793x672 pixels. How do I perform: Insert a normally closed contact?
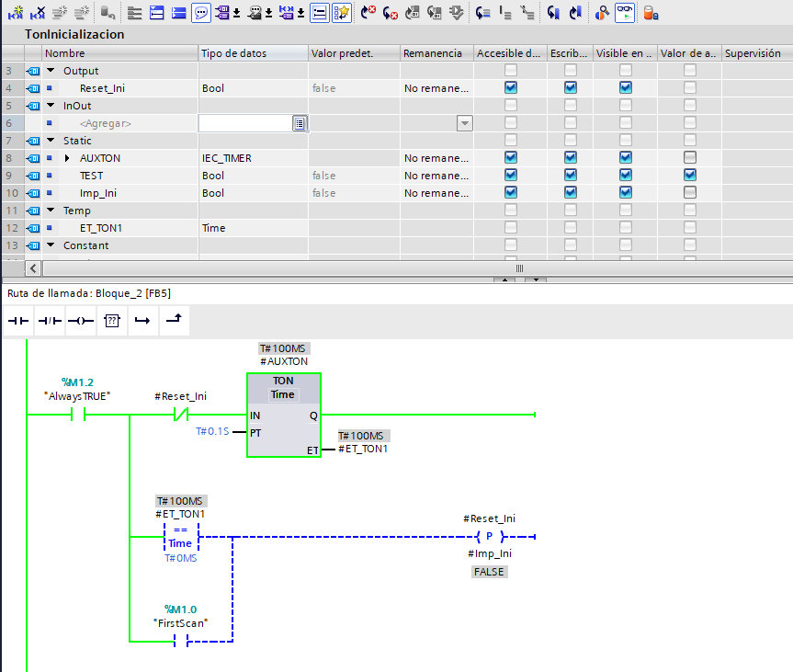pos(49,320)
